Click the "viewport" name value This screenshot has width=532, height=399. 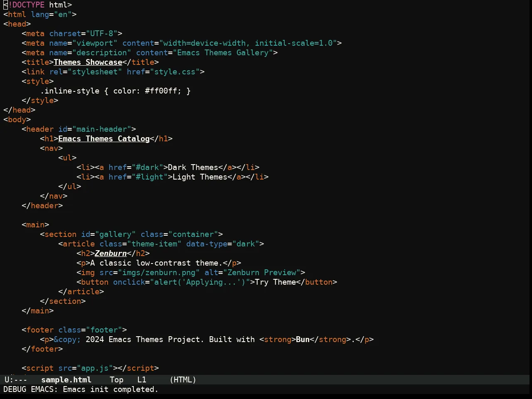95,43
